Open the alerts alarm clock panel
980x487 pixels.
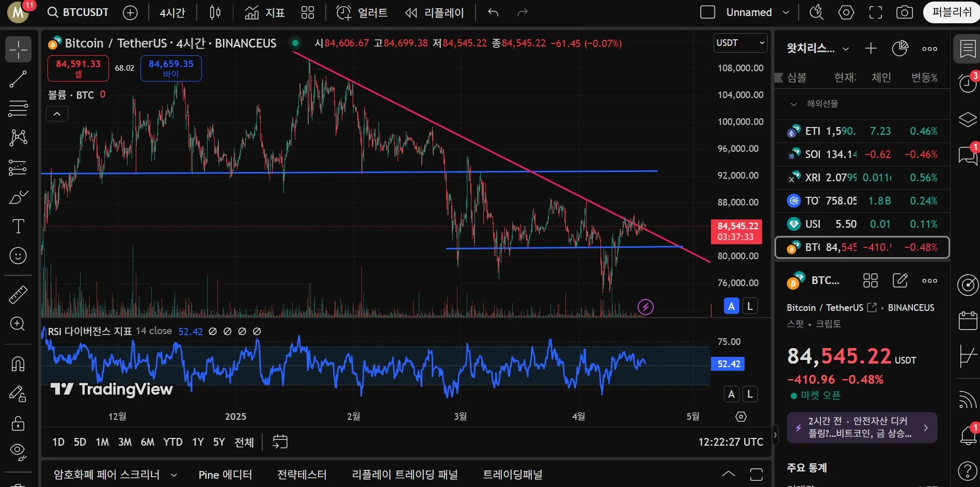[968, 83]
